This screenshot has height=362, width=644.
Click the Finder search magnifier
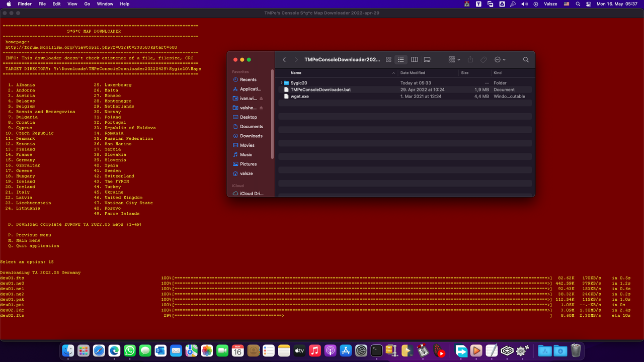526,59
